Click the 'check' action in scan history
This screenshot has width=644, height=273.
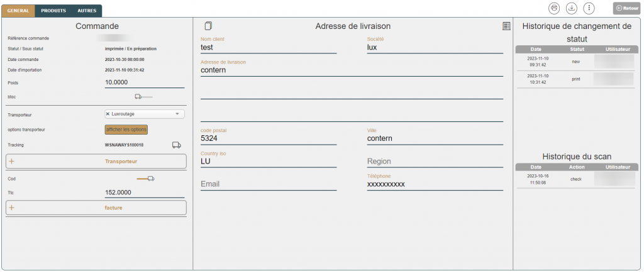(x=576, y=179)
